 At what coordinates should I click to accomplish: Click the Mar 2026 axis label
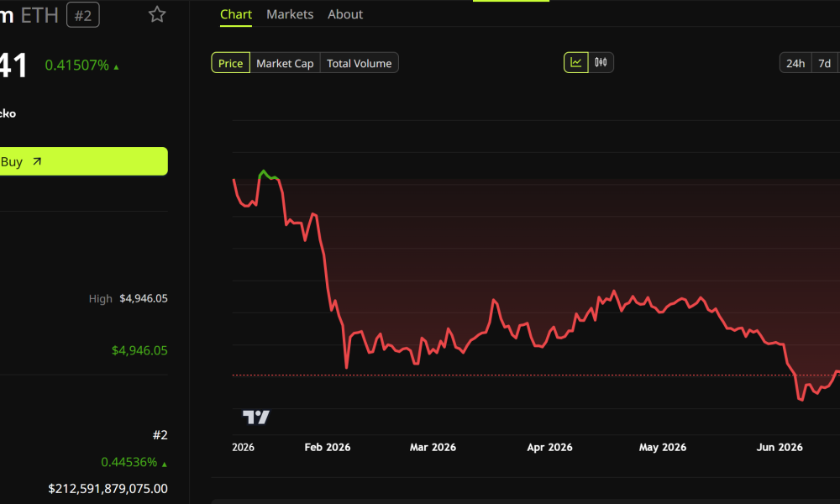[x=433, y=447]
